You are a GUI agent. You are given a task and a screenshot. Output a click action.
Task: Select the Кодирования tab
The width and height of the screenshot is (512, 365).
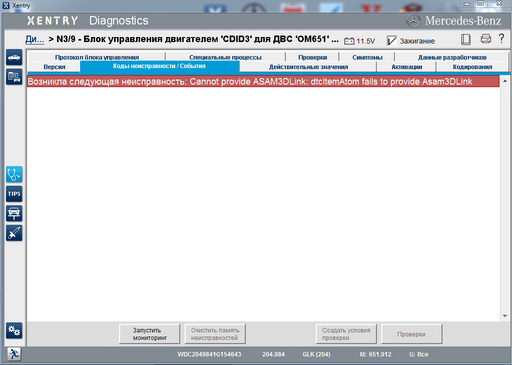472,67
